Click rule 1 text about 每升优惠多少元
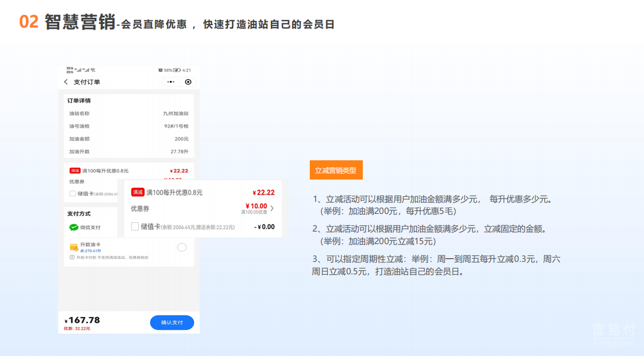The image size is (644, 356). 434,199
